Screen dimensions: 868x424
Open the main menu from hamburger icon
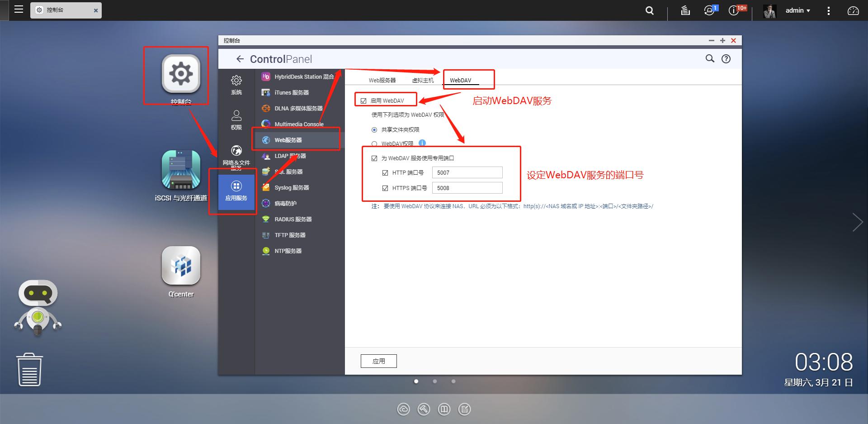(18, 10)
